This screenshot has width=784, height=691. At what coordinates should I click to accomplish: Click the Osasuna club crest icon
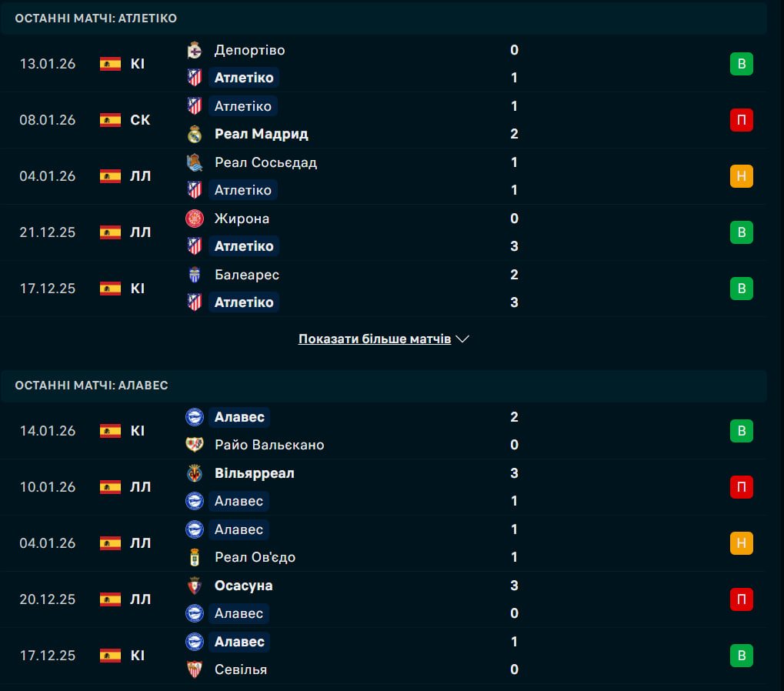coord(195,586)
